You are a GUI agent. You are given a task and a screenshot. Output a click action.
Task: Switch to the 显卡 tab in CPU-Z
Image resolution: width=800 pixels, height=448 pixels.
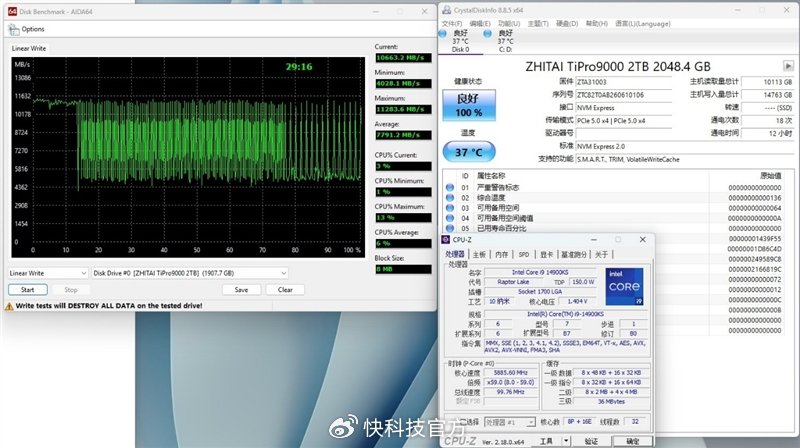coord(546,254)
